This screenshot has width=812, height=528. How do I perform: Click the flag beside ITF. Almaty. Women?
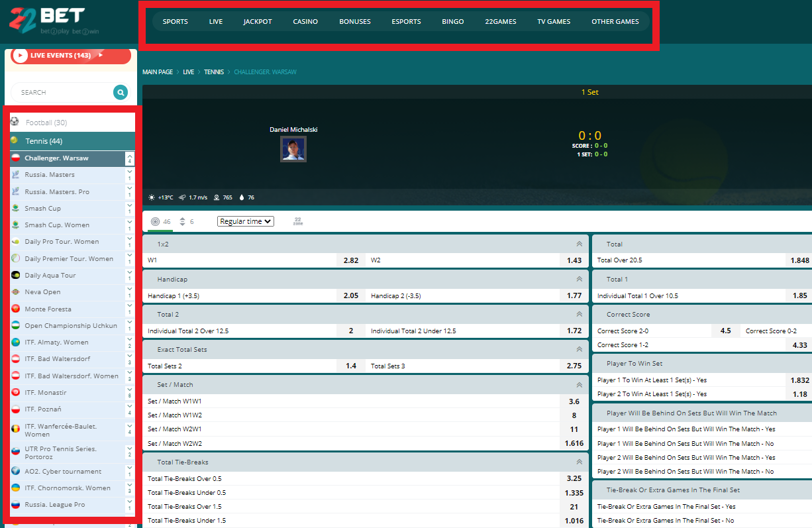point(15,342)
